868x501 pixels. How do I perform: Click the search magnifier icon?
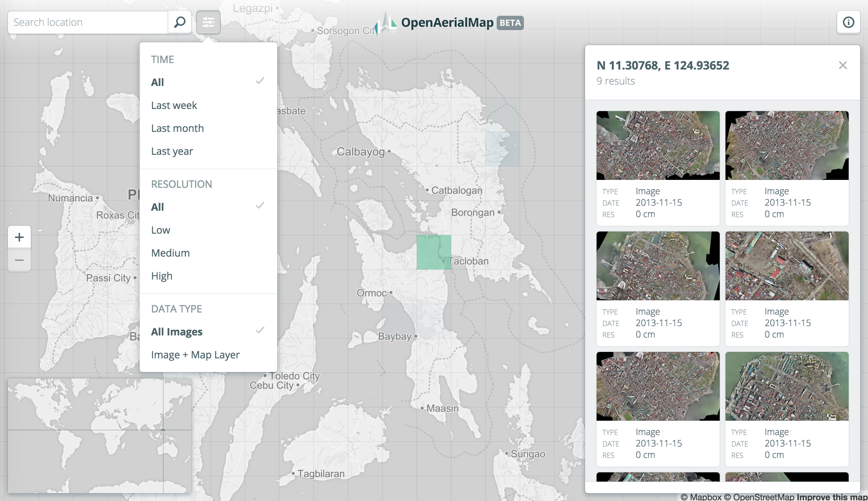coord(179,22)
